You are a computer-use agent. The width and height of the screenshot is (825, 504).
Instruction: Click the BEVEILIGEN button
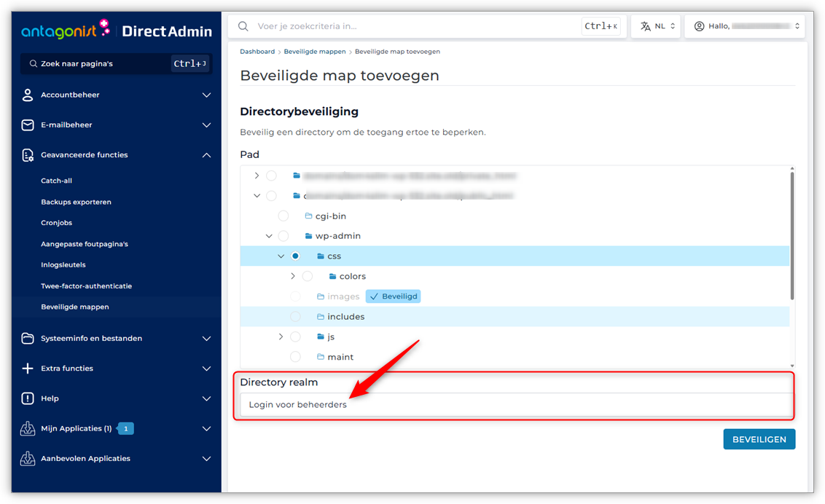click(759, 439)
